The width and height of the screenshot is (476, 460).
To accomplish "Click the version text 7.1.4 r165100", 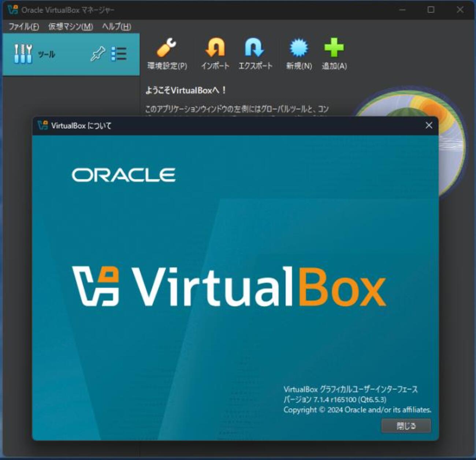I will pyautogui.click(x=335, y=400).
